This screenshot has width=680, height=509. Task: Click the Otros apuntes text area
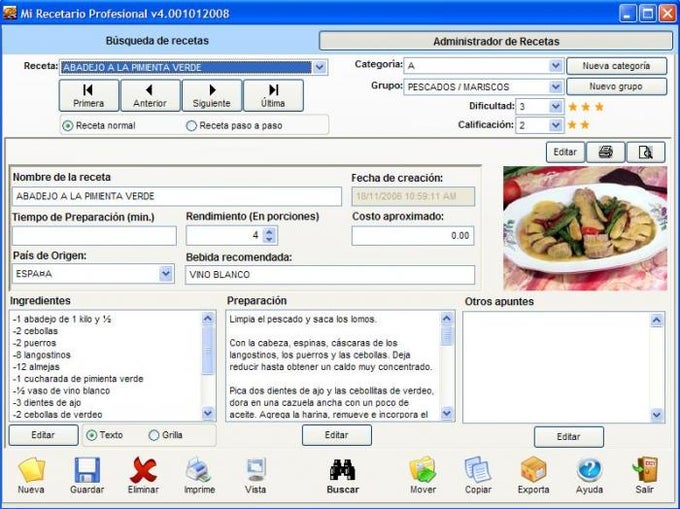pyautogui.click(x=557, y=367)
